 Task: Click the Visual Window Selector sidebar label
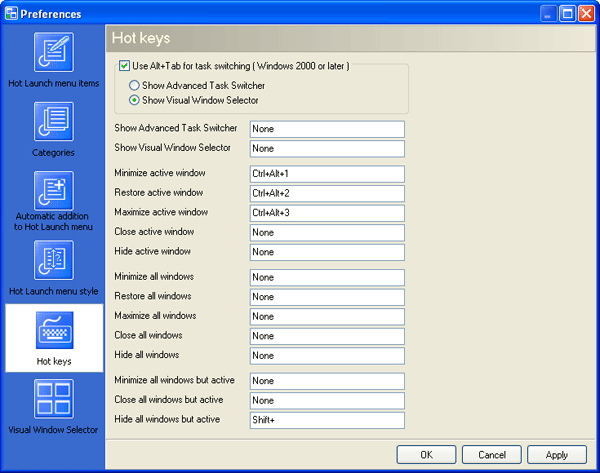click(53, 430)
